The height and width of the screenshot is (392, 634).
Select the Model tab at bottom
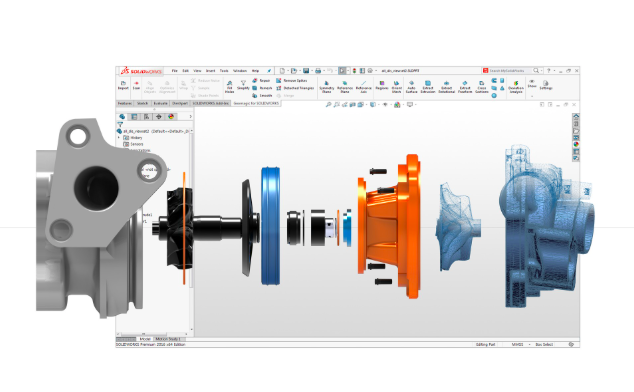click(145, 339)
